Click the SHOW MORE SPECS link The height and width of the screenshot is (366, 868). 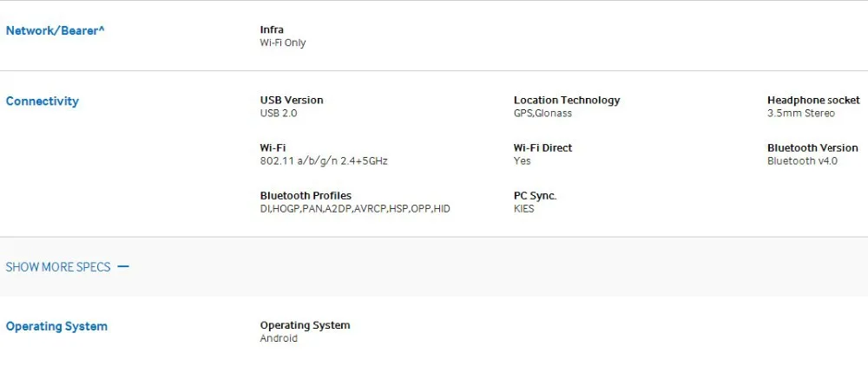pos(58,267)
